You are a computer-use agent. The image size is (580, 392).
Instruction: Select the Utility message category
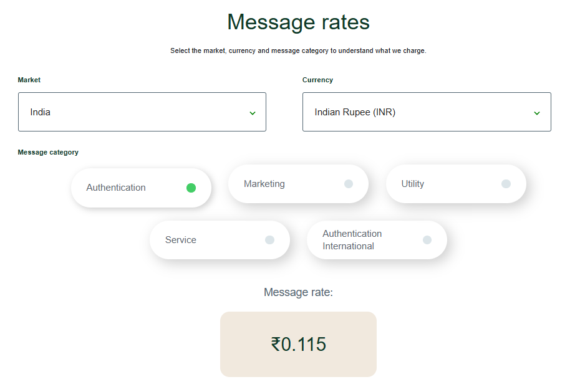click(455, 183)
